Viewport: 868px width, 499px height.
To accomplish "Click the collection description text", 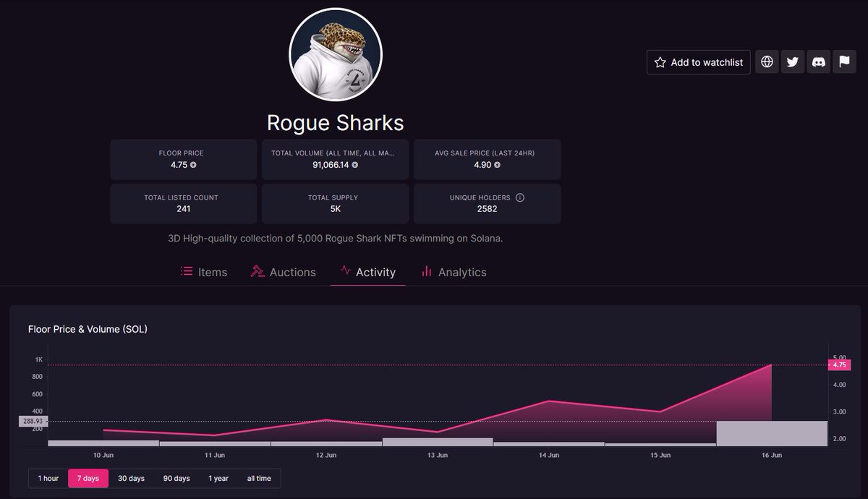I will pos(335,238).
